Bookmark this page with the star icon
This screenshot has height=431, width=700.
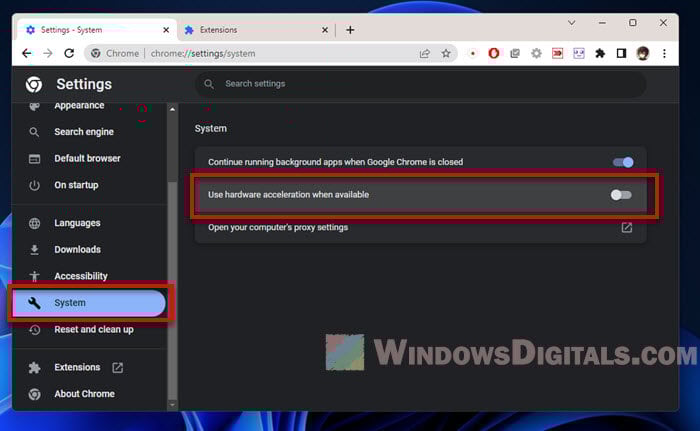[446, 54]
